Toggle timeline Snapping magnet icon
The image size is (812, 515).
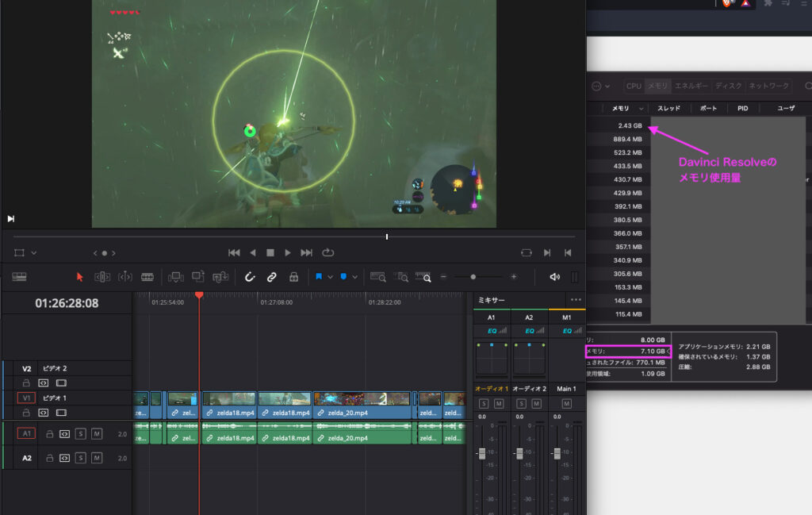(x=250, y=277)
